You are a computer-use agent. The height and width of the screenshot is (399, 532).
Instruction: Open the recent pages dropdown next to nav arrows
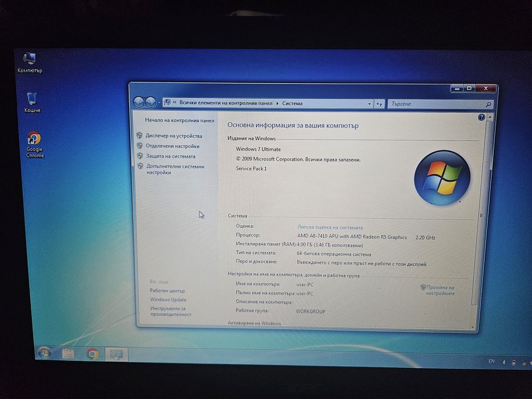[159, 103]
